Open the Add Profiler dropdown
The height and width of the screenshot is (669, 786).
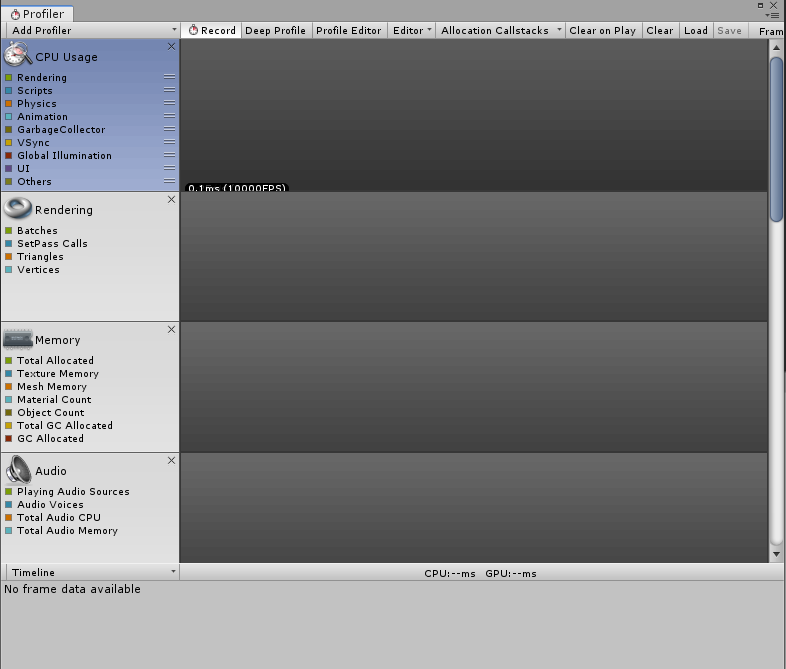click(x=93, y=31)
